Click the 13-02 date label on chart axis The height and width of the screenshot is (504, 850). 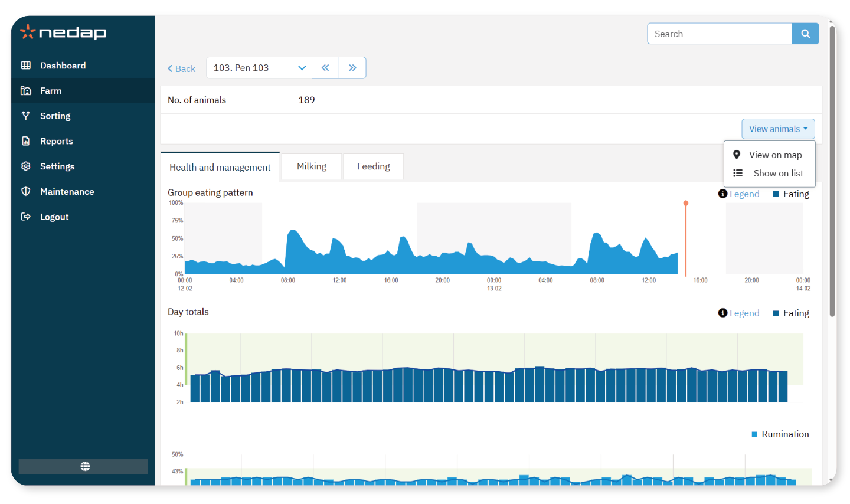tap(494, 289)
